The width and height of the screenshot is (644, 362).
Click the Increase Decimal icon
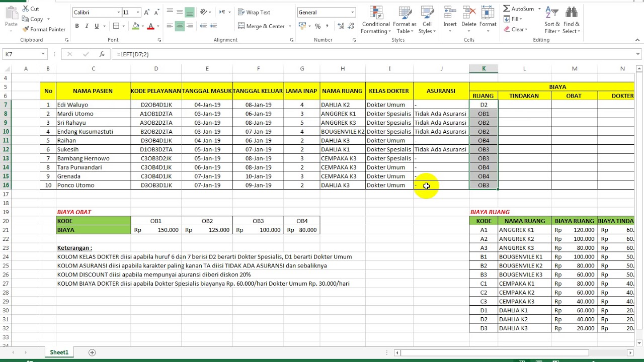tap(340, 26)
